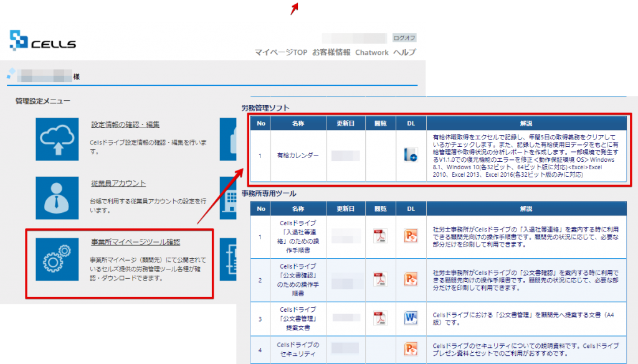Open the ヘルプ menu item
638x364 pixels.
tap(404, 52)
